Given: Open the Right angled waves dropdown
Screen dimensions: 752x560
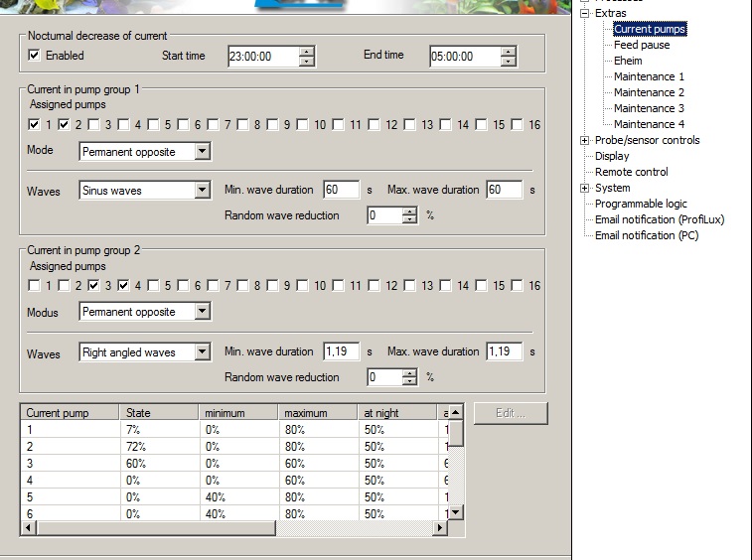Looking at the screenshot, I should pyautogui.click(x=203, y=351).
